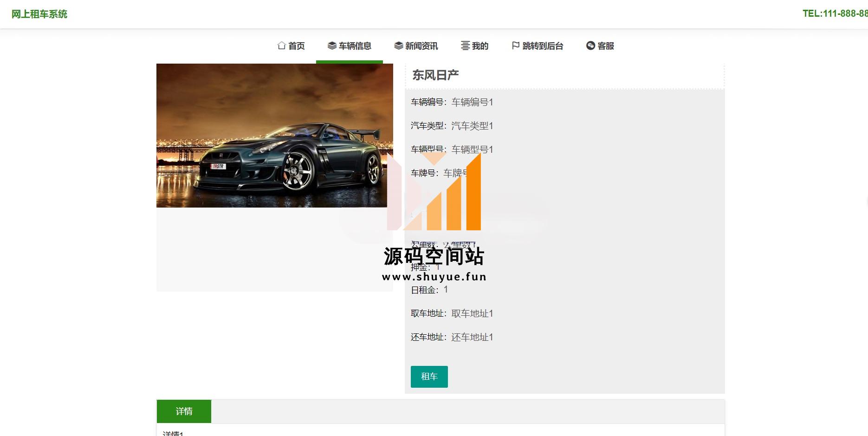This screenshot has height=436, width=868.
Task: Click the home icon beside 首页
Action: coord(281,46)
